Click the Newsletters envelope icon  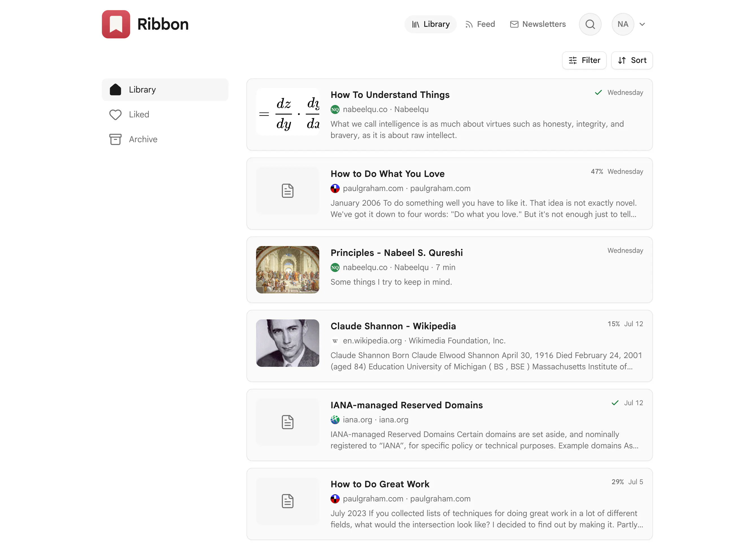514,24
